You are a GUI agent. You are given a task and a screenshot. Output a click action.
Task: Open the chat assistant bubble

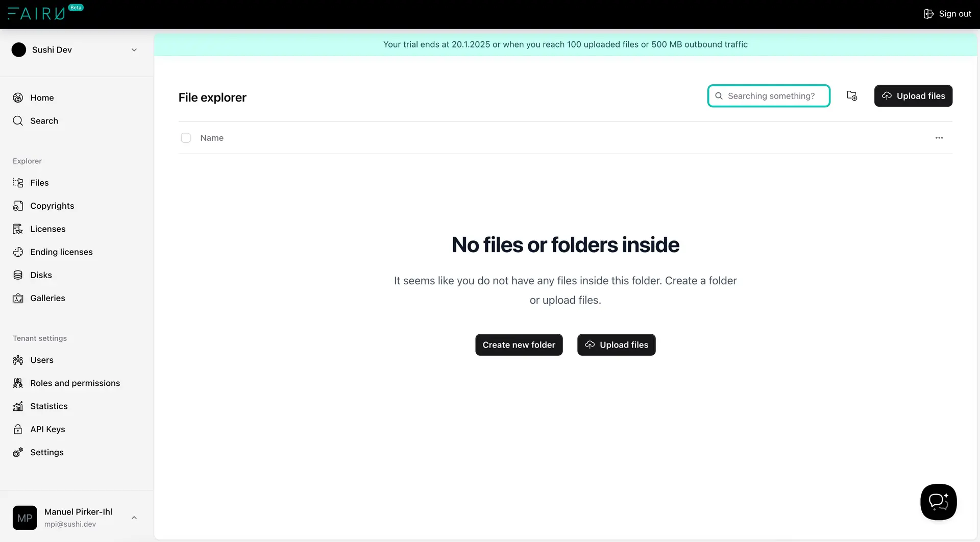click(938, 502)
